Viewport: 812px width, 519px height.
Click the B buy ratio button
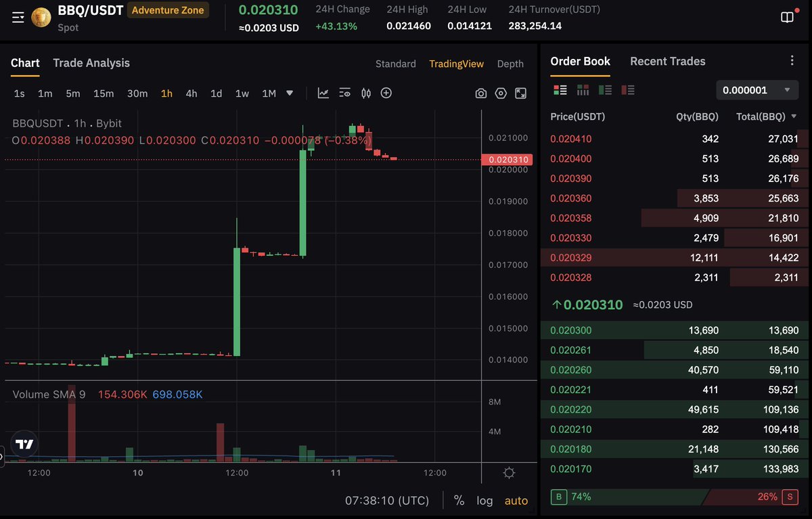pyautogui.click(x=558, y=497)
